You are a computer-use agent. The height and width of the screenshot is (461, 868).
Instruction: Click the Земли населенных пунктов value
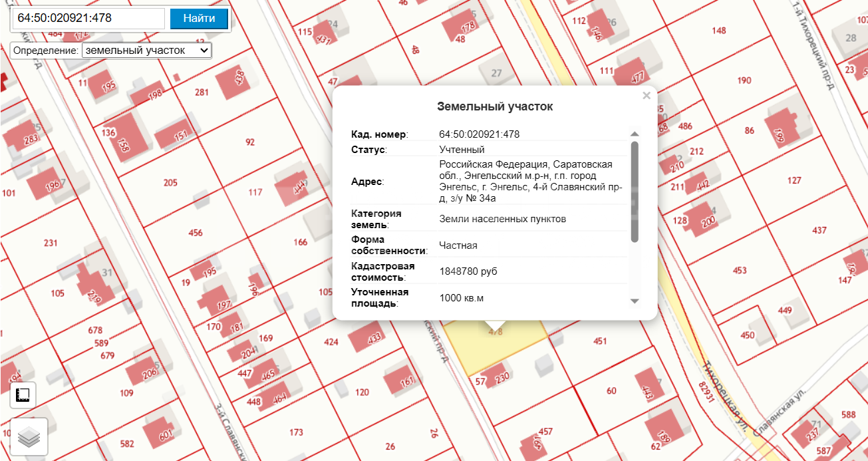point(503,219)
